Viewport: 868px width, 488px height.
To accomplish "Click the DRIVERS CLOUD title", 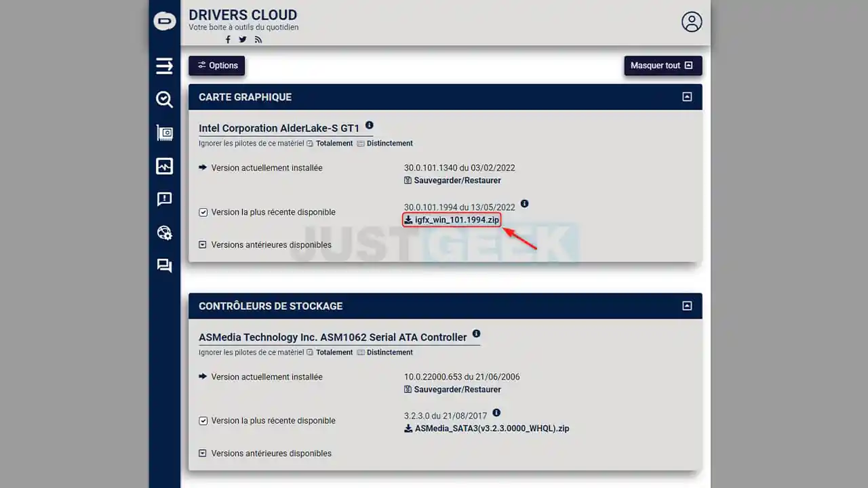I will pos(243,15).
